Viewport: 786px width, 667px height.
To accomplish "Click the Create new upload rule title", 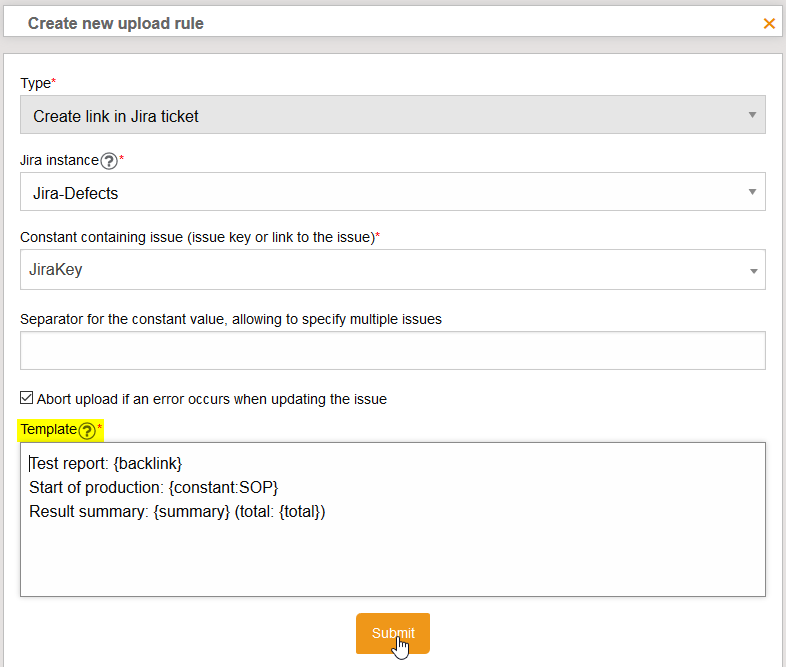I will (115, 23).
